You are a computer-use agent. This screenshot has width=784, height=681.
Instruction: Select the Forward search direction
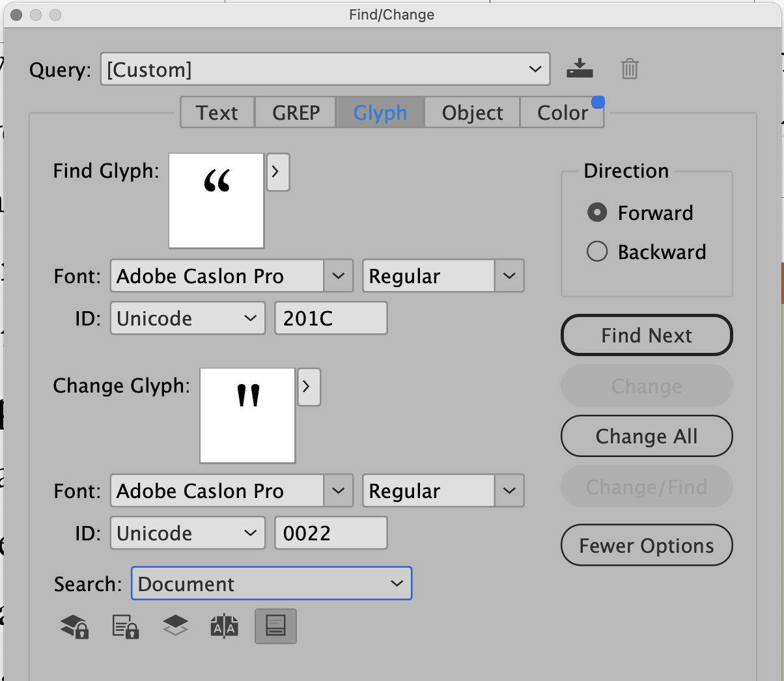coord(597,212)
